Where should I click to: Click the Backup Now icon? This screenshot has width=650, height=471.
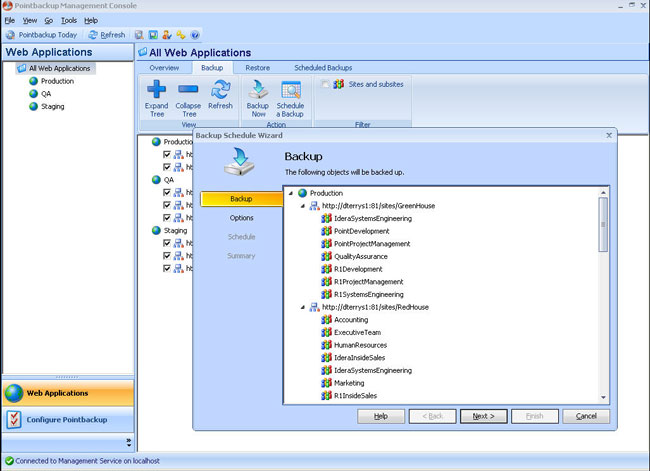point(258,90)
